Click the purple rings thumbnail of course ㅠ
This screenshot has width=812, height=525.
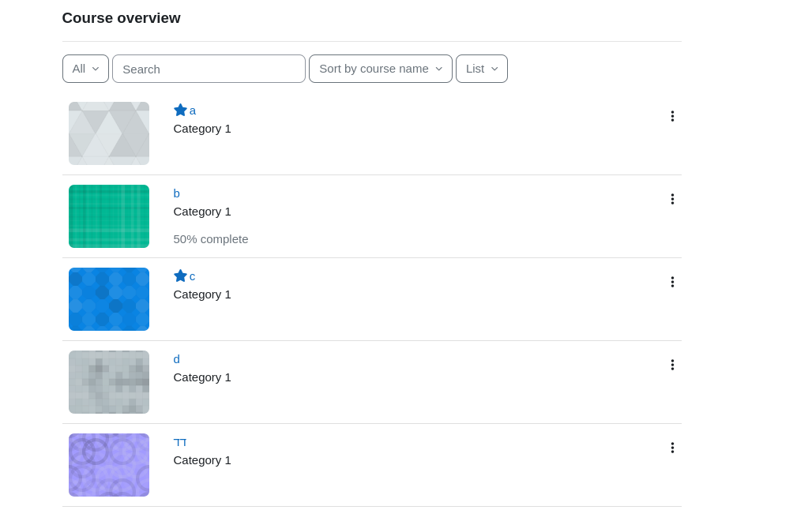pyautogui.click(x=109, y=465)
